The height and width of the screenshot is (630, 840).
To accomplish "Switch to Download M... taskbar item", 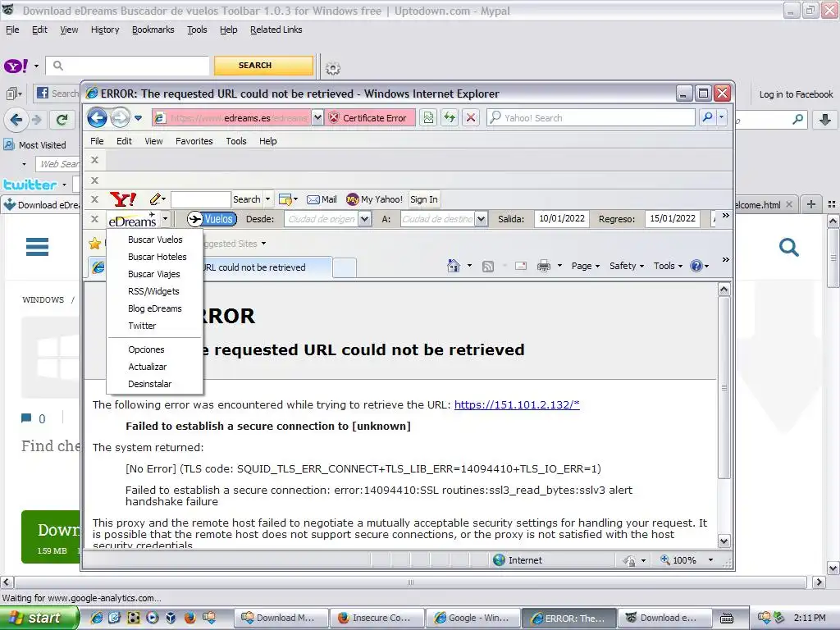I will click(281, 618).
